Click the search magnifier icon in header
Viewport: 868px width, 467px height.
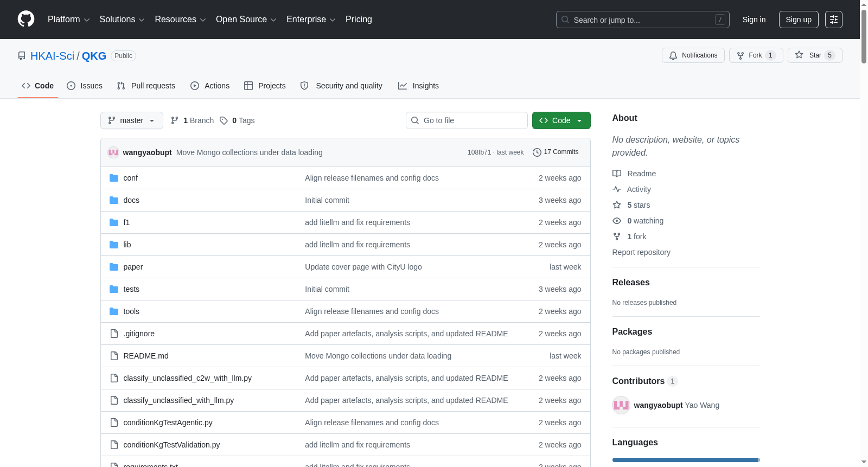click(x=565, y=20)
